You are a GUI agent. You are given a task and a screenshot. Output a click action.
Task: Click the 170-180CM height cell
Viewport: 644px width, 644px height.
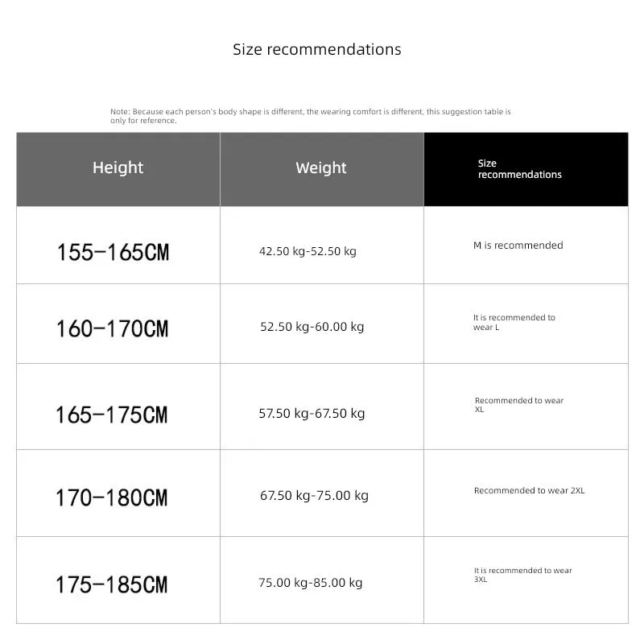(118, 493)
